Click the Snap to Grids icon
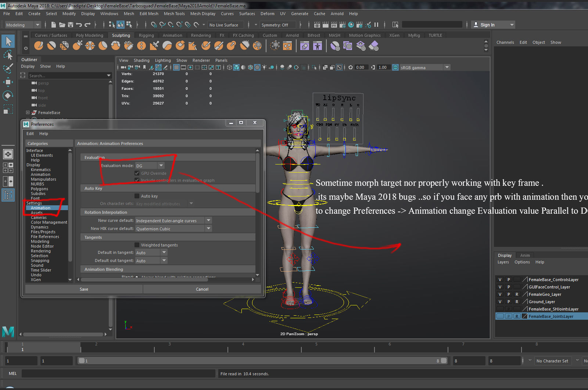 coord(154,25)
